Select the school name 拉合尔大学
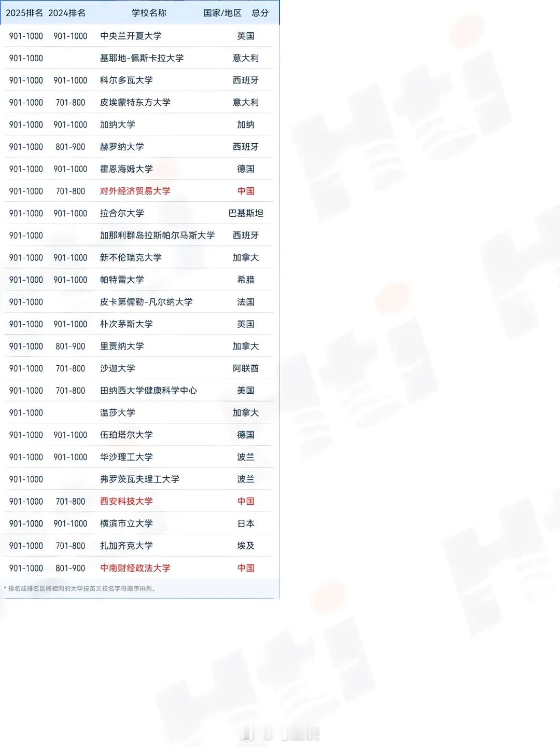 [x=122, y=213]
